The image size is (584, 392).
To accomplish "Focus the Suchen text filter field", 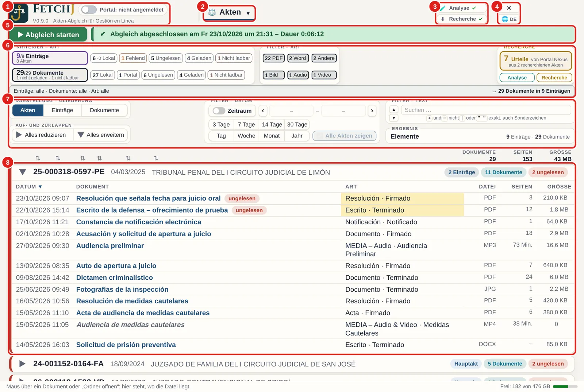I will pos(486,110).
